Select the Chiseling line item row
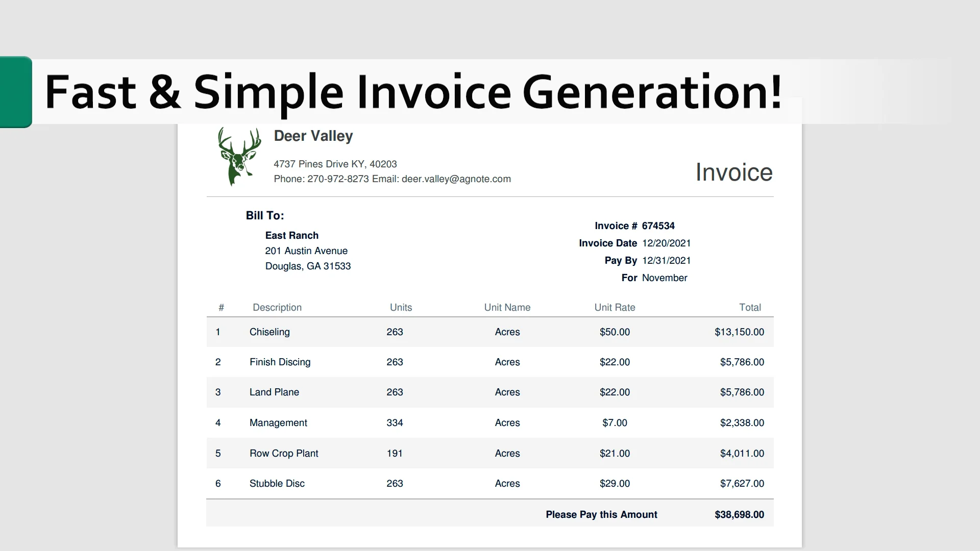This screenshot has width=980, height=551. pyautogui.click(x=489, y=332)
